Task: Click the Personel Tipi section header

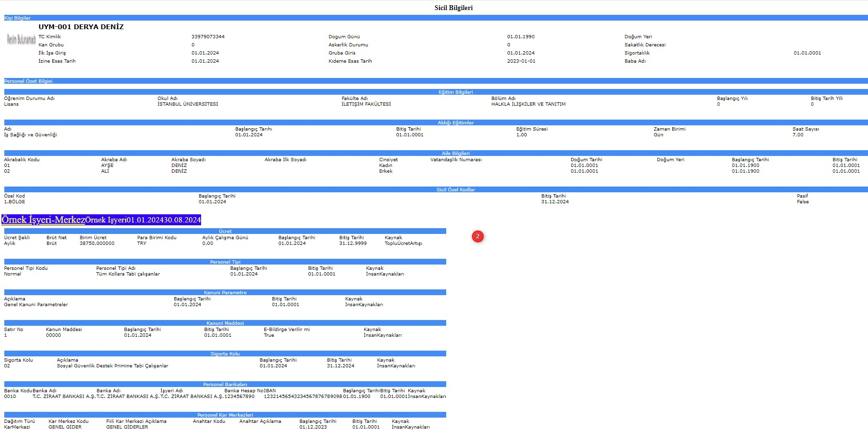Action: pyautogui.click(x=225, y=262)
